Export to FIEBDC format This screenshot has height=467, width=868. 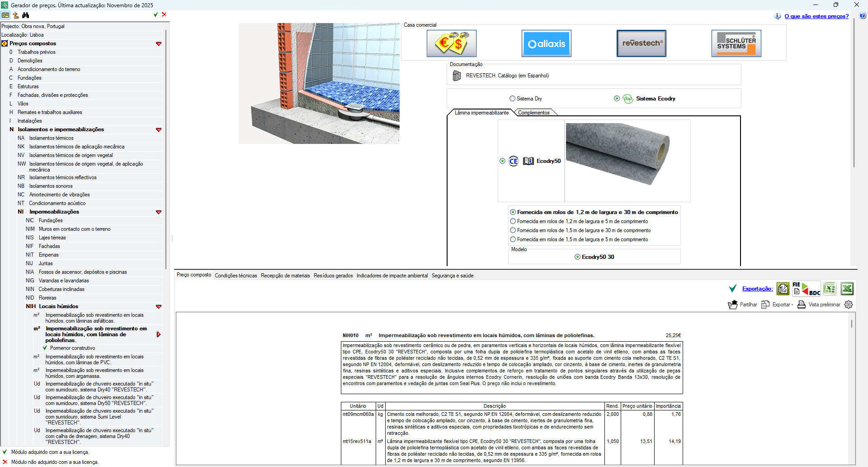point(806,289)
